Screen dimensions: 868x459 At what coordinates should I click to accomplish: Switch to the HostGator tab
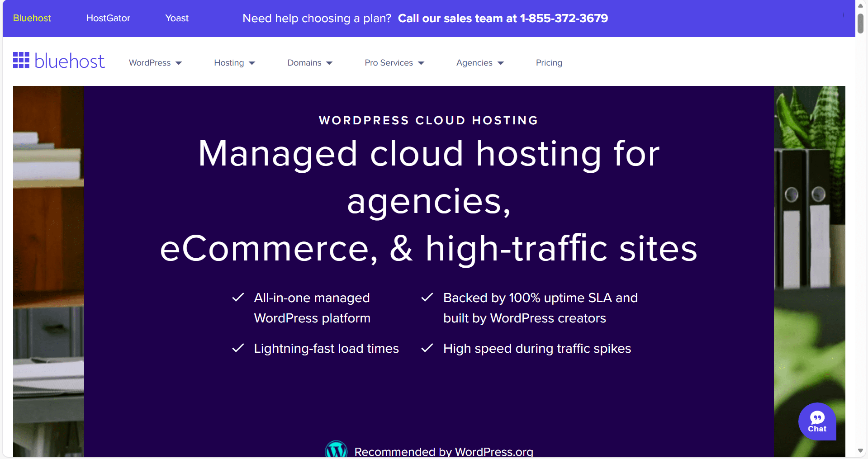coord(108,18)
